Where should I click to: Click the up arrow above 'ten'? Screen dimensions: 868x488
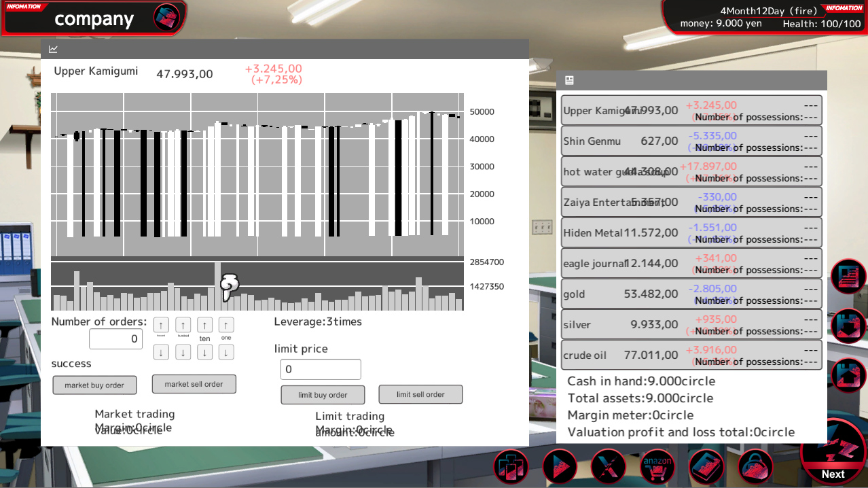pos(204,325)
